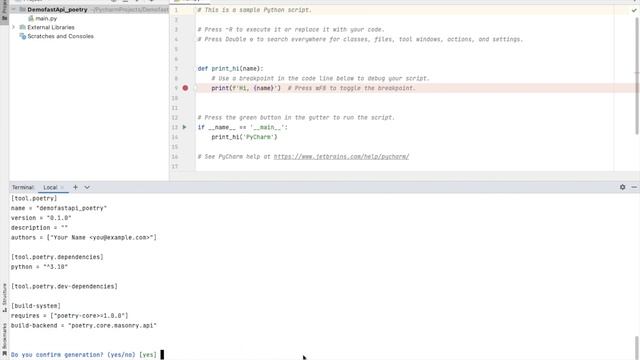The image size is (640, 360).
Task: Click the '# This is a sample Python script.' comment
Action: click(x=254, y=10)
